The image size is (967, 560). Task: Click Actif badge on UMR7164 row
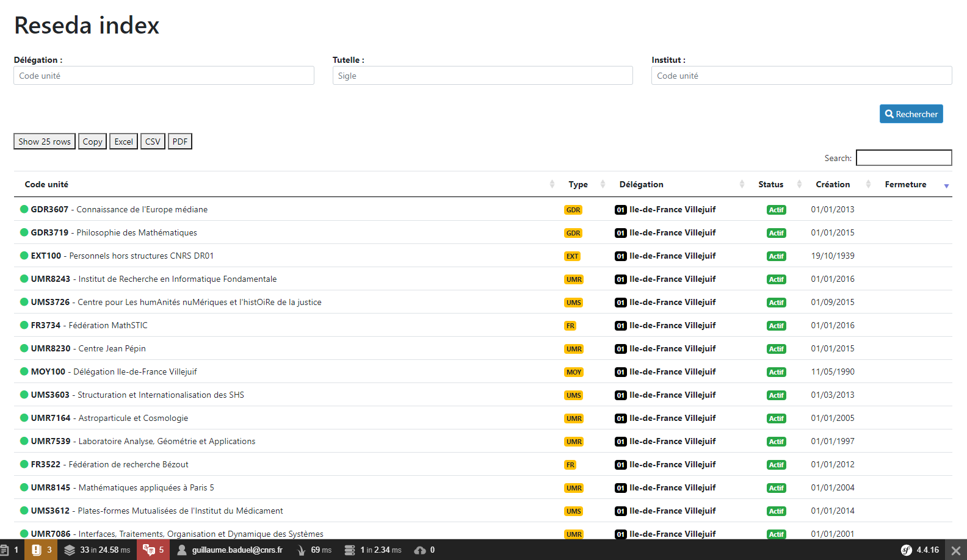(776, 418)
